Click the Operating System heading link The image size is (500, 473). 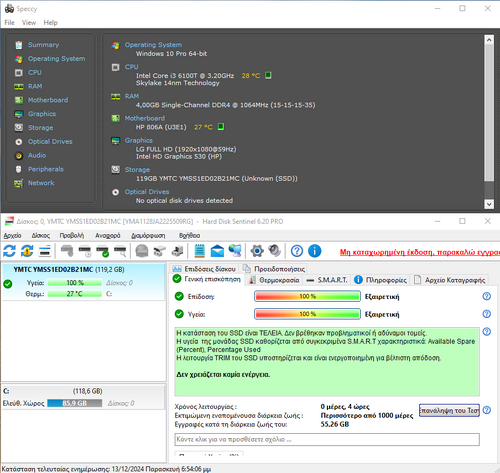153,45
